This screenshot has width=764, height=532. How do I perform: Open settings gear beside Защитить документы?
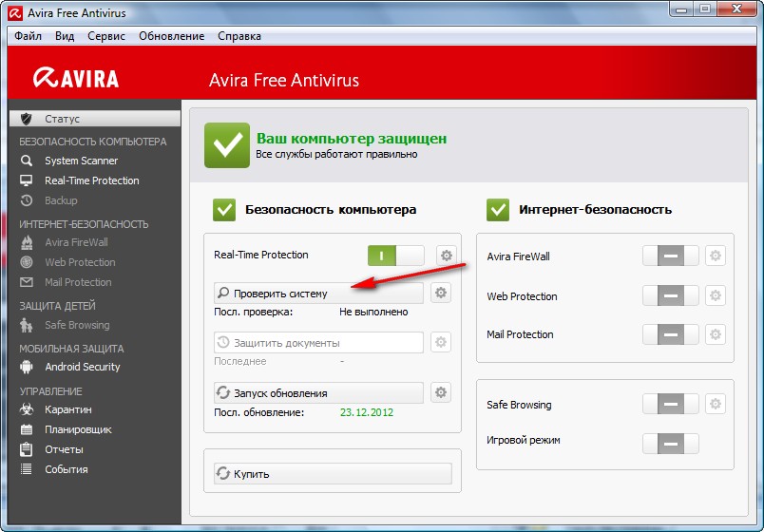(x=441, y=342)
